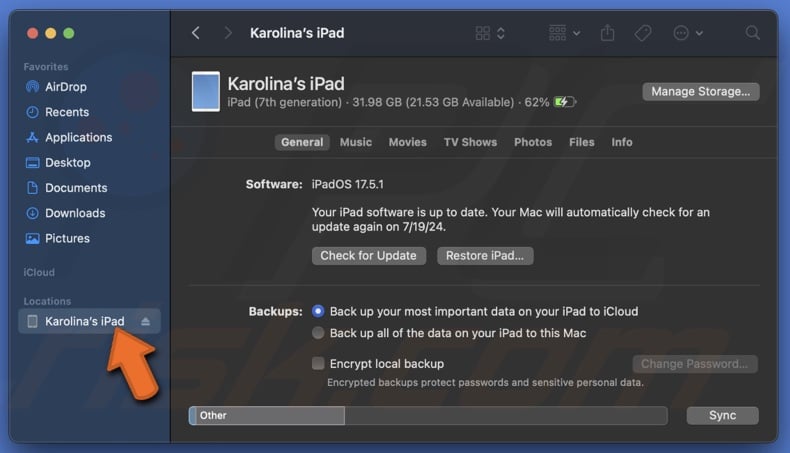Eject Karolina's iPad with the eject icon
The width and height of the screenshot is (790, 453).
[146, 321]
